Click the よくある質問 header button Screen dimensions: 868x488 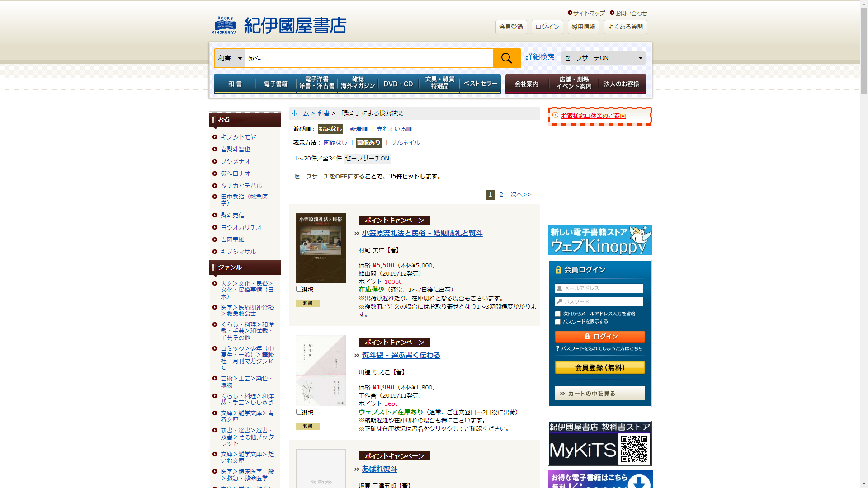point(626,27)
